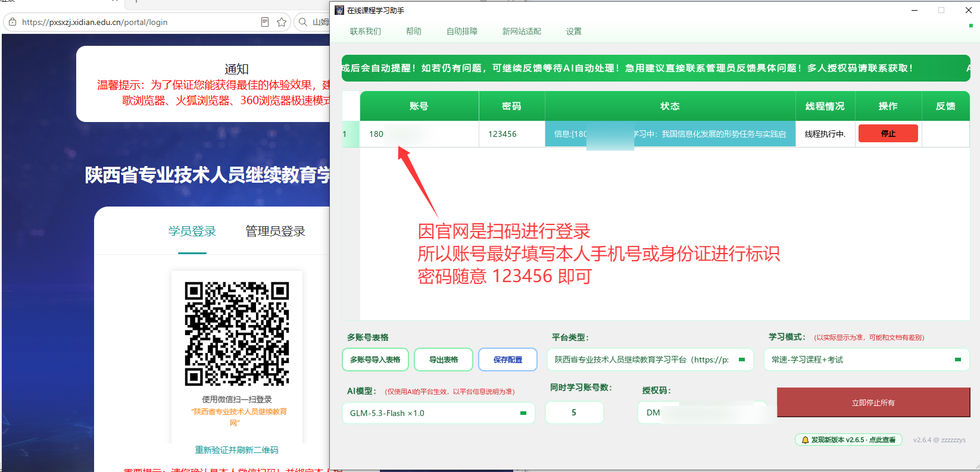Expand the AI模型 GLM-5.3-Flash dropdown
980x472 pixels.
click(x=439, y=413)
